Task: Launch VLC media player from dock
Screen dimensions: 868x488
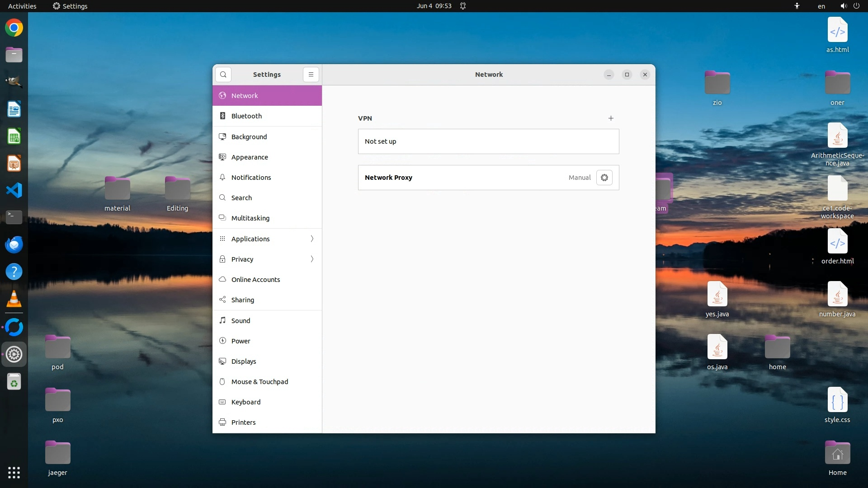Action: click(14, 299)
